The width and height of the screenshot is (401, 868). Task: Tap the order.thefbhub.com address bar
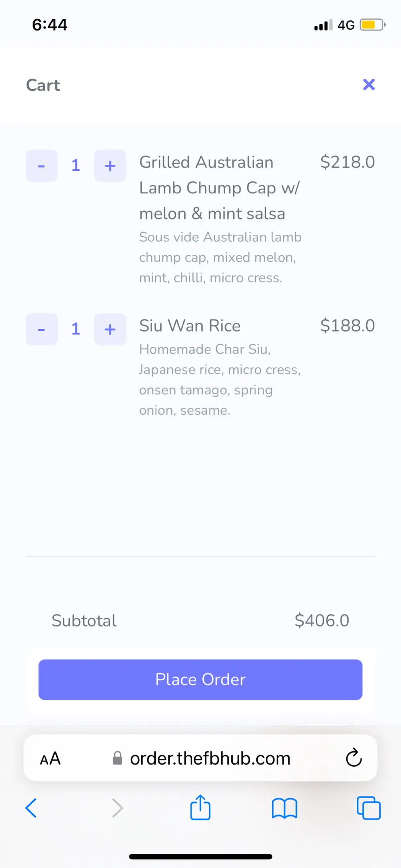(210, 759)
